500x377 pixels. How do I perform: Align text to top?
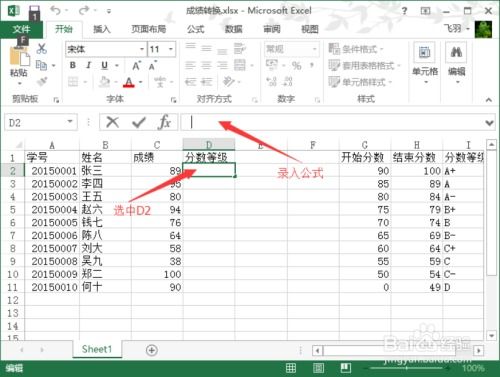[190, 48]
